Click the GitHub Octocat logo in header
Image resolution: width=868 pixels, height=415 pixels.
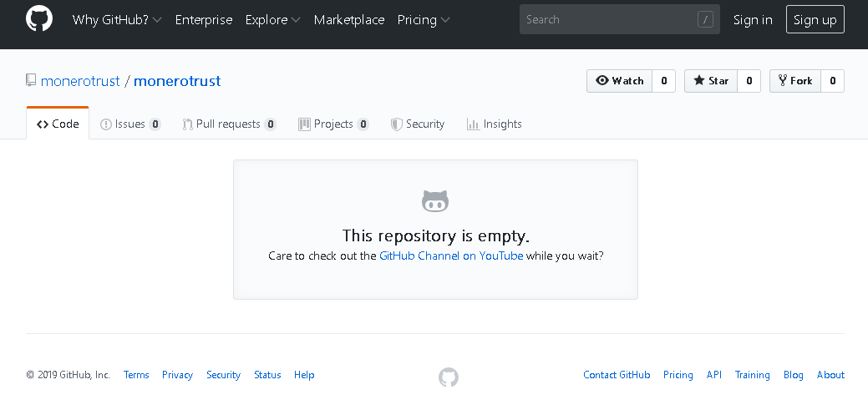(x=39, y=19)
